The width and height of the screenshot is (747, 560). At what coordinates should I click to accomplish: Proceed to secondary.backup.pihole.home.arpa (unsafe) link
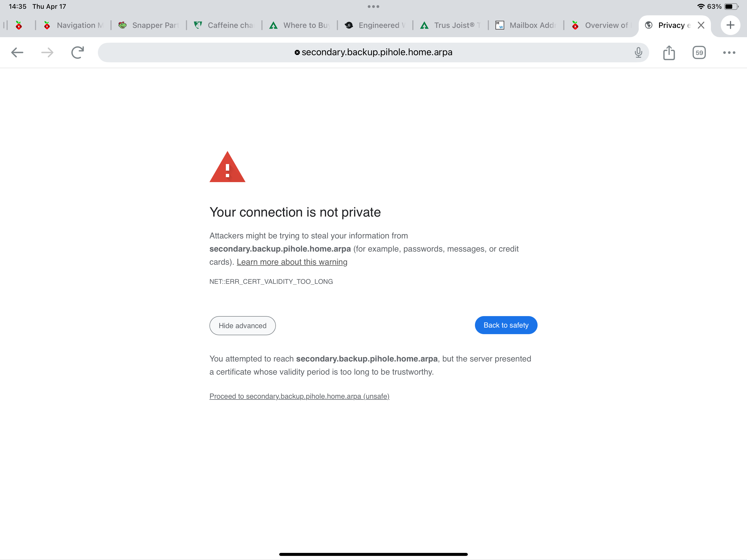point(299,396)
